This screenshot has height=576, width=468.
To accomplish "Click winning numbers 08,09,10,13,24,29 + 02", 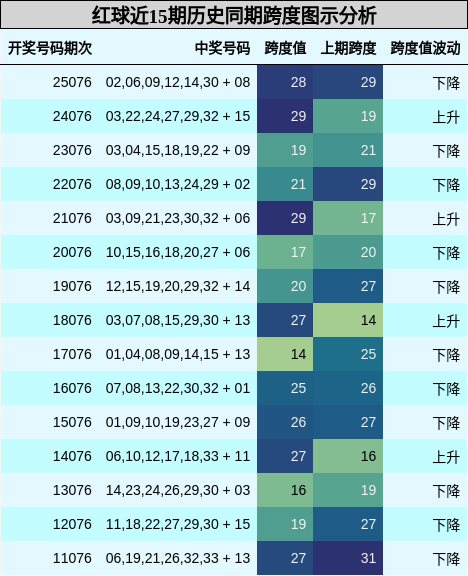I will [x=178, y=184].
